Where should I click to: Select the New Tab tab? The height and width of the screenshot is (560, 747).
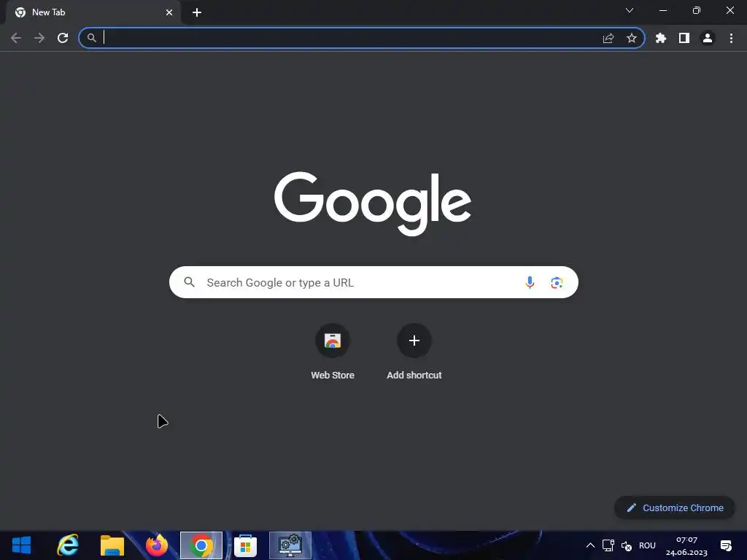tap(93, 12)
